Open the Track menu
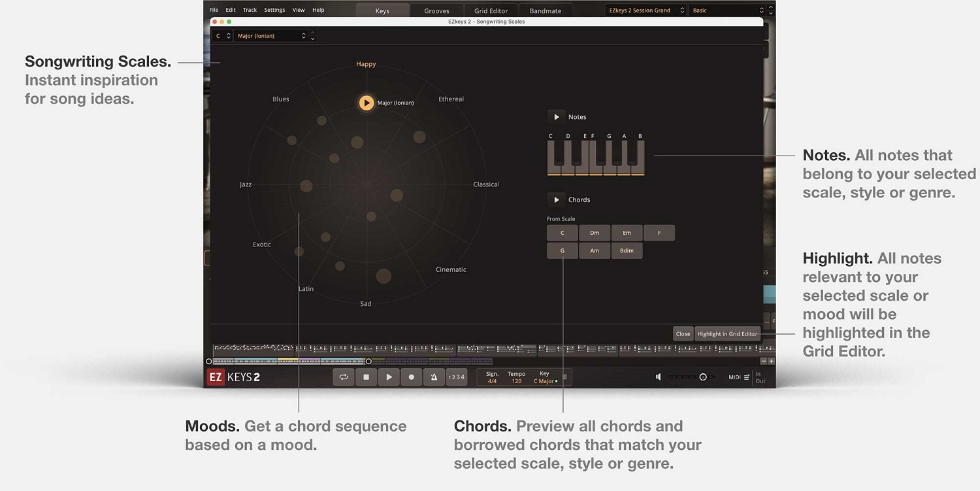Viewport: 980px width, 491px height. tap(250, 10)
